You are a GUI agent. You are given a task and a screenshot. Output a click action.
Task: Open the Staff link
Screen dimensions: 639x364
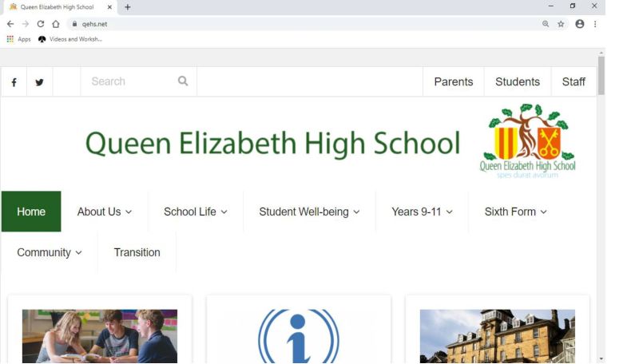point(574,82)
